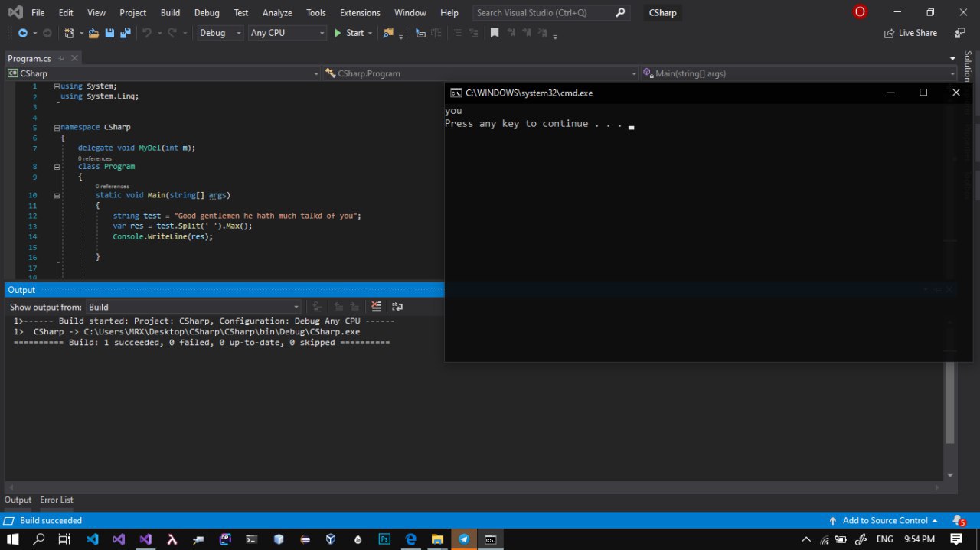Open Task View on the taskbar
Image resolution: width=980 pixels, height=550 pixels.
pos(65,539)
